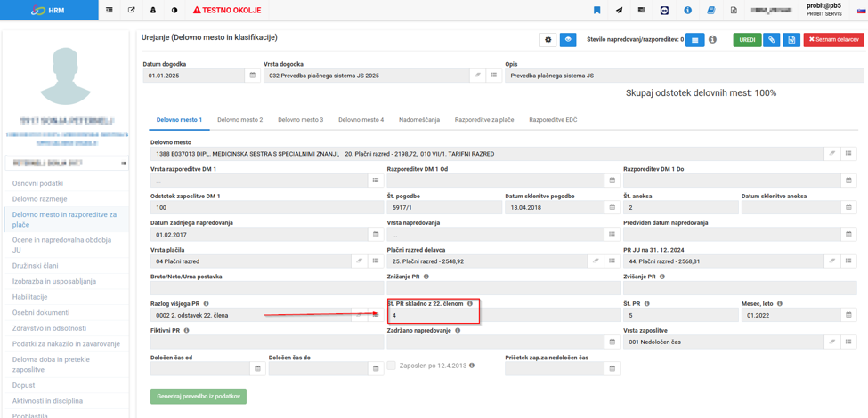
Task: Open Plačni razred delavca lookup list
Action: (612, 261)
